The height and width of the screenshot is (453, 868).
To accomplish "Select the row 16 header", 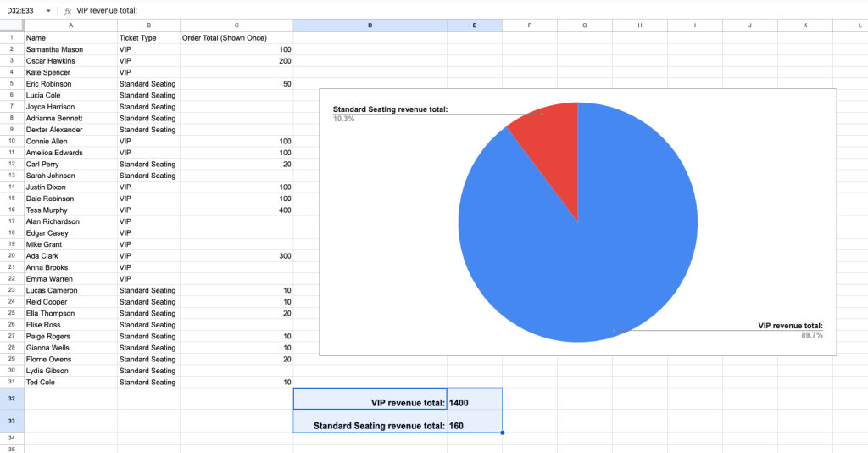I will coord(12,210).
